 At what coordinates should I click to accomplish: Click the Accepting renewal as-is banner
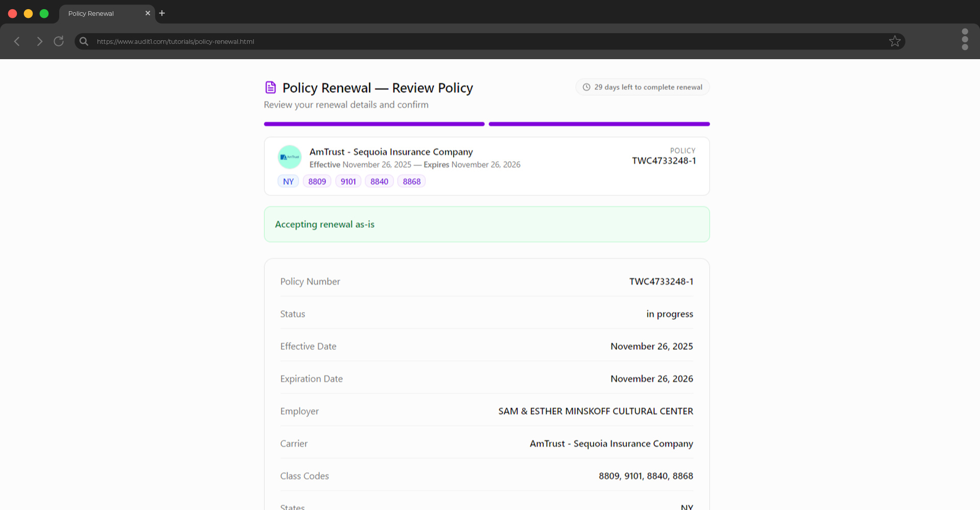tap(486, 224)
